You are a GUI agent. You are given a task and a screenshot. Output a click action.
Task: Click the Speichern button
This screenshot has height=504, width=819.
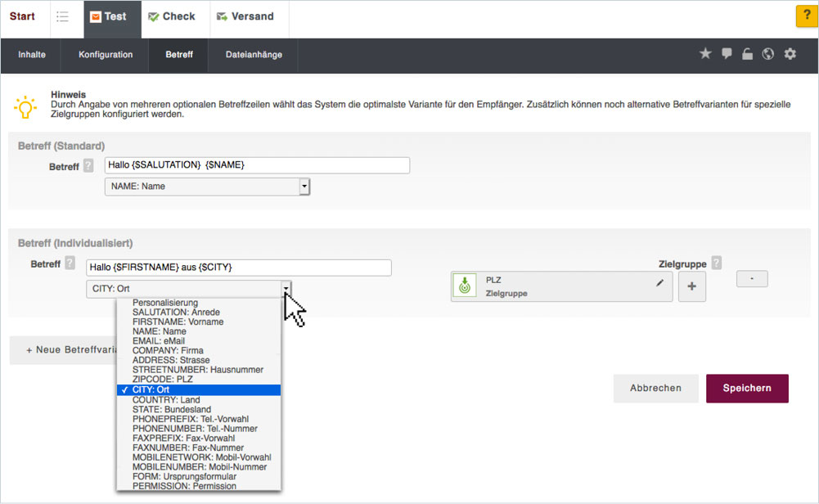tap(746, 388)
